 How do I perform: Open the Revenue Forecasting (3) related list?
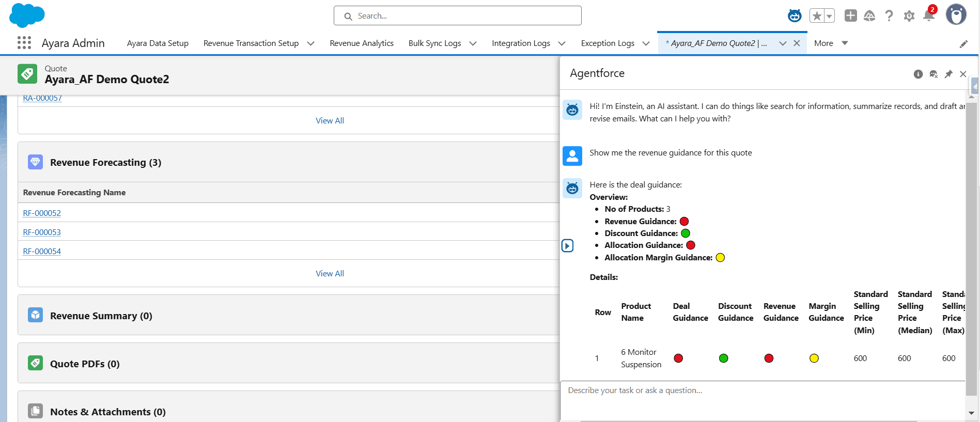105,162
